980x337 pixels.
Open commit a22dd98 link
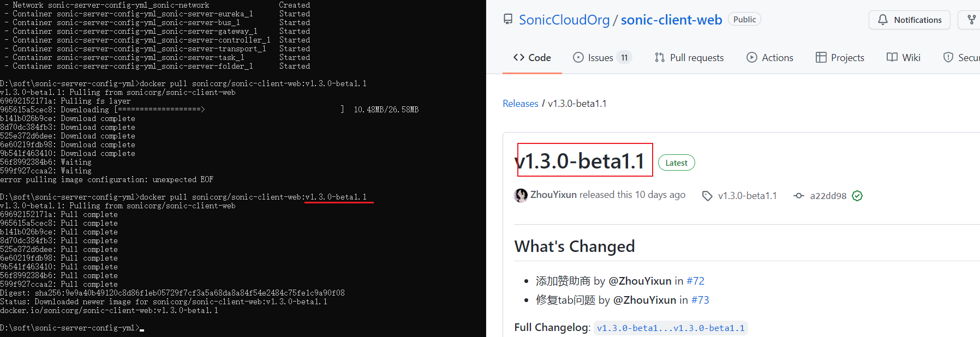point(828,196)
